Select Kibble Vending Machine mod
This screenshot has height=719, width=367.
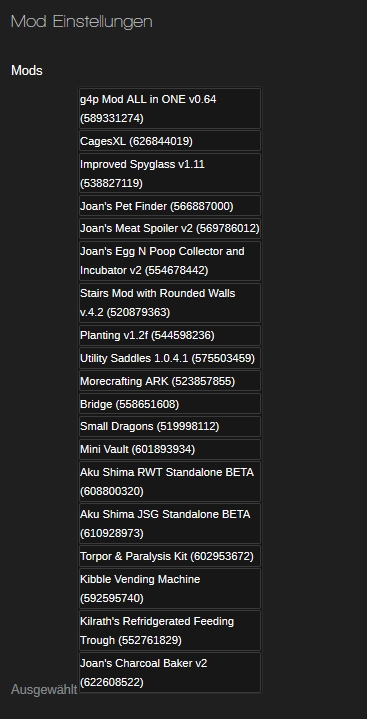tap(170, 589)
